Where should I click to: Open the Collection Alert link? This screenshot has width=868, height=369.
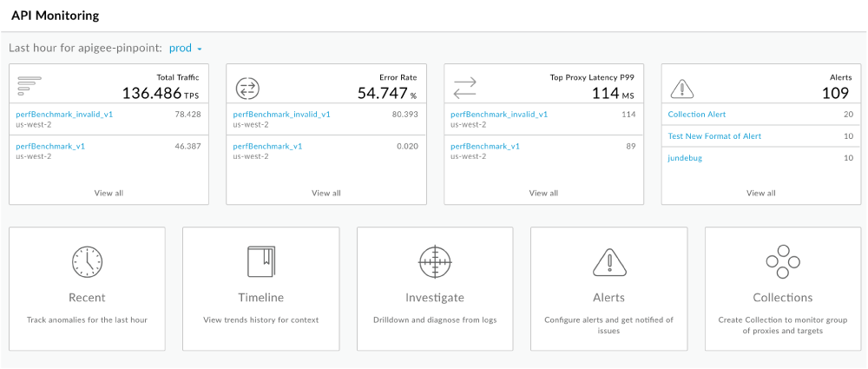pos(697,115)
